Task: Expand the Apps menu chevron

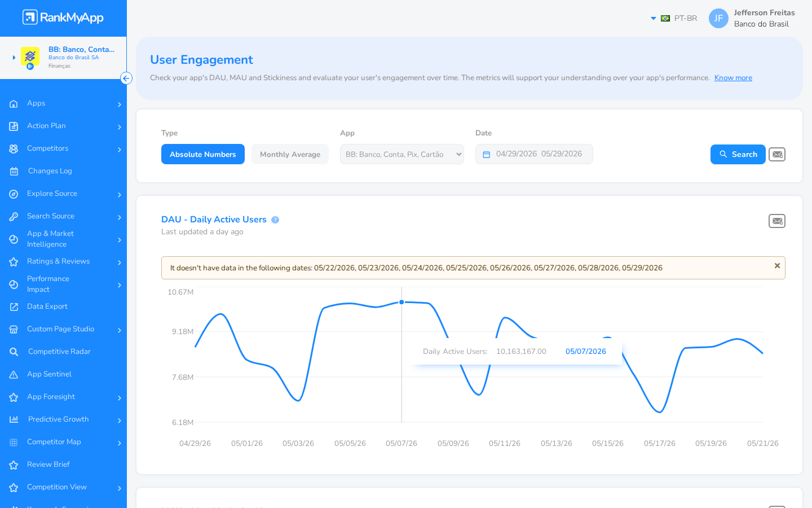Action: (120, 104)
